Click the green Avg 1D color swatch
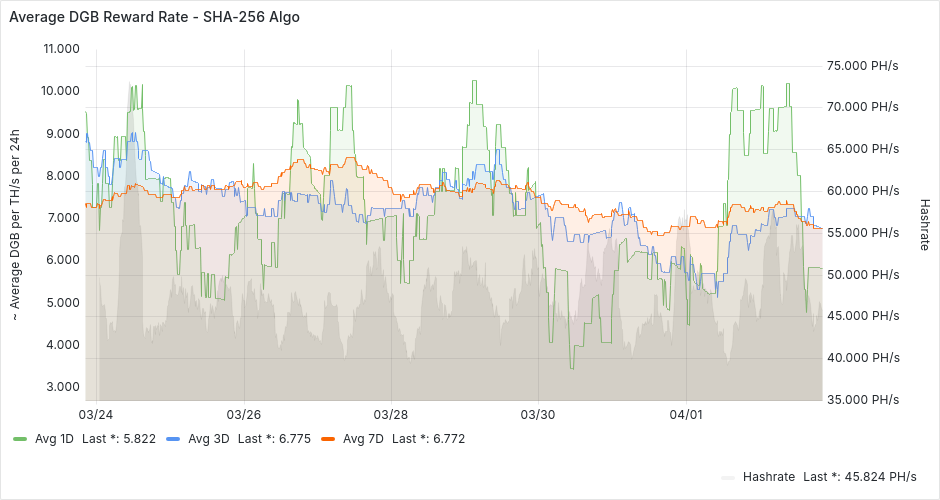 click(20, 439)
